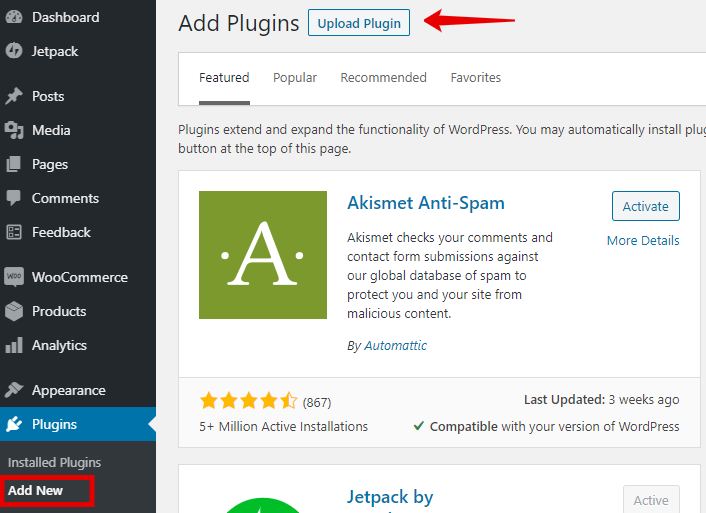Click the compatibility green checkmark icon
Image resolution: width=706 pixels, height=513 pixels.
419,426
